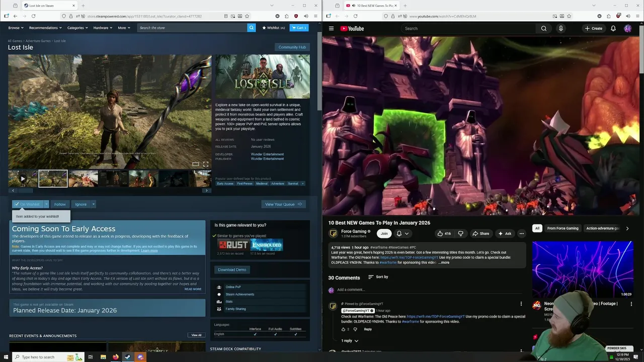Click the Download Demo button
The width and height of the screenshot is (644, 362).
[232, 269]
